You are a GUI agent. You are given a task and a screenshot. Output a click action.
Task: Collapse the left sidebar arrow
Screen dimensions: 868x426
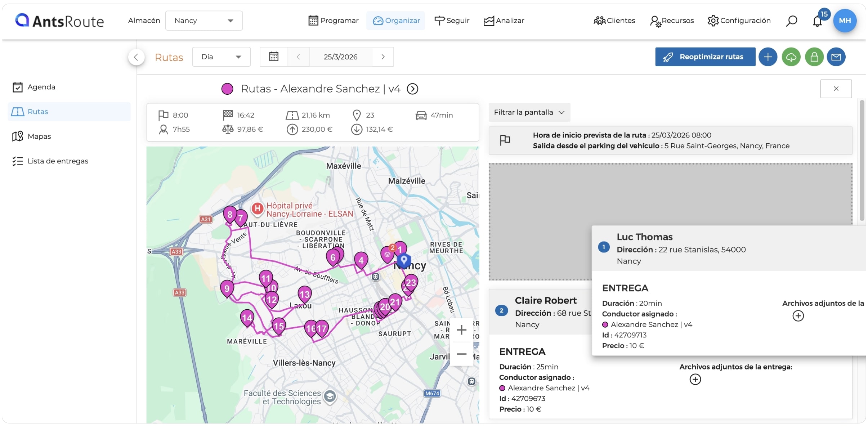(x=136, y=57)
